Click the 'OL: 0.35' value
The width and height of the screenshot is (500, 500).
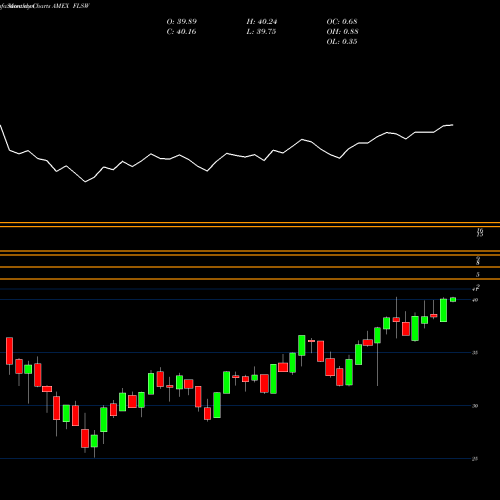[342, 42]
